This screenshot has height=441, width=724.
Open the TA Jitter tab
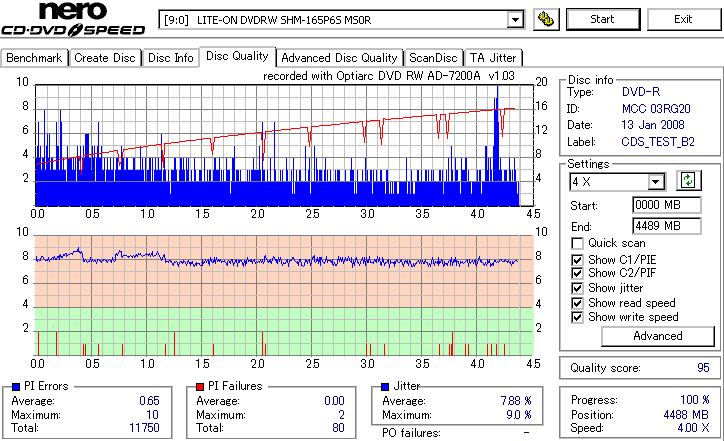[x=493, y=58]
